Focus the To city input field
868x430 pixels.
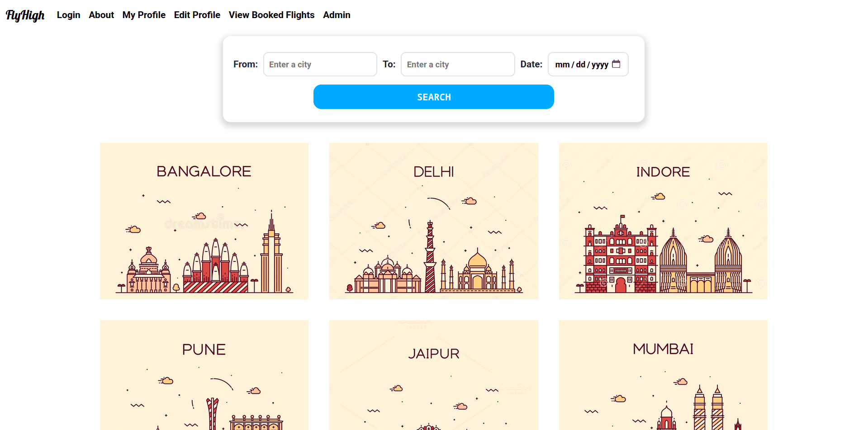click(457, 64)
